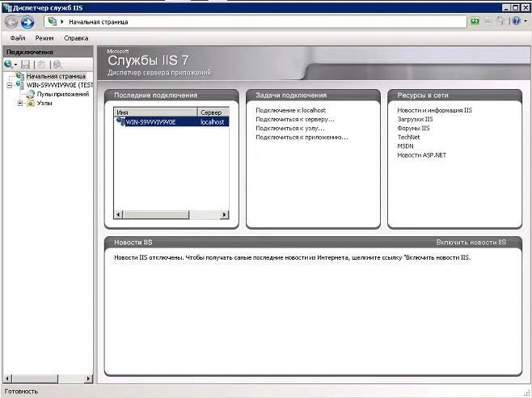
Task: Click the Forward navigation arrow button
Action: tap(27, 23)
